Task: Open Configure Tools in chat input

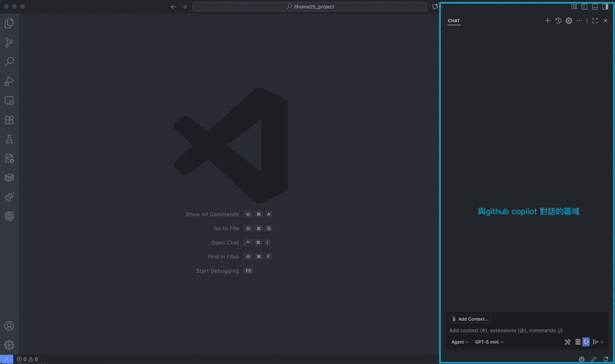Action: (568, 342)
